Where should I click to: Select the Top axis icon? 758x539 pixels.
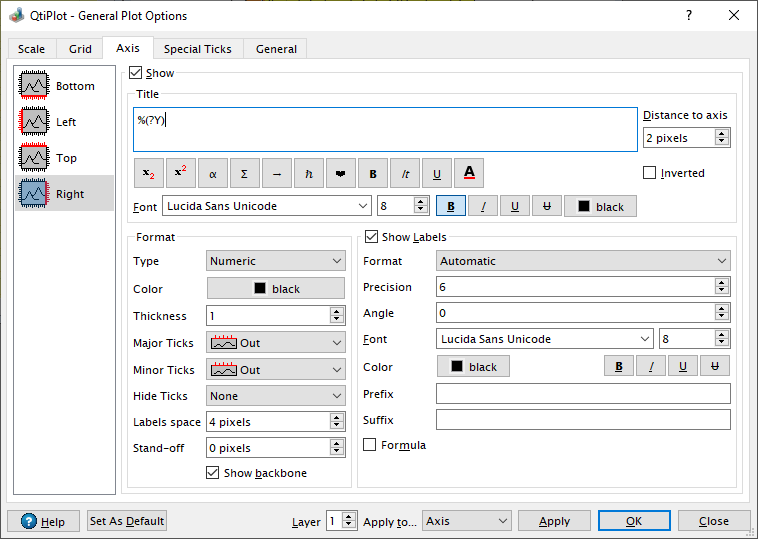point(35,158)
